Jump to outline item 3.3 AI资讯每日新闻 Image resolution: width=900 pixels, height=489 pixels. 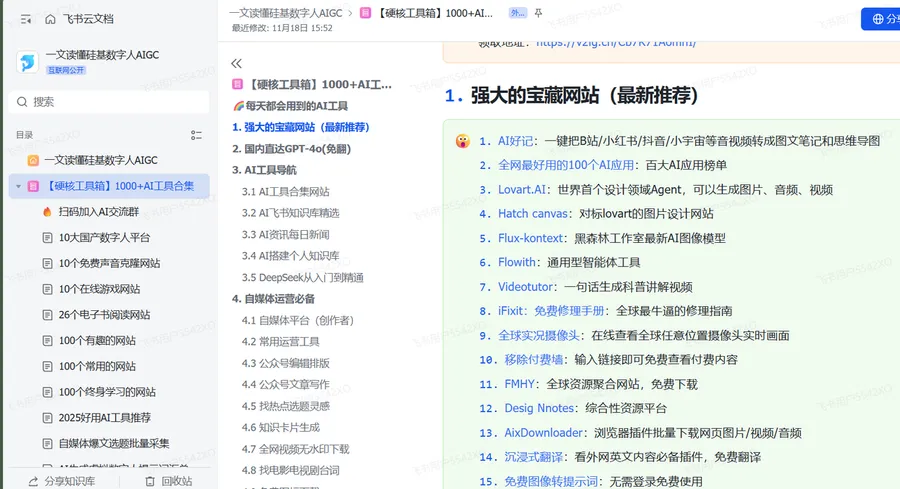pyautogui.click(x=285, y=235)
